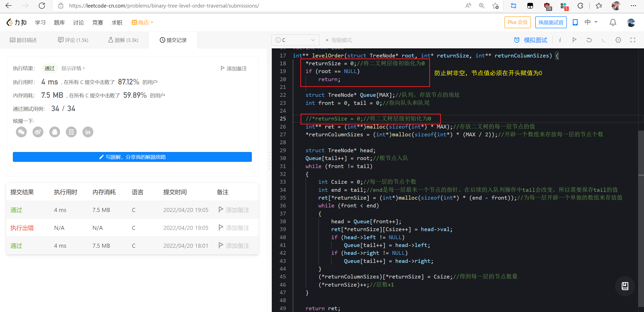Click 添加备注 beside 执行结果
The width and height of the screenshot is (644, 312).
point(234,68)
